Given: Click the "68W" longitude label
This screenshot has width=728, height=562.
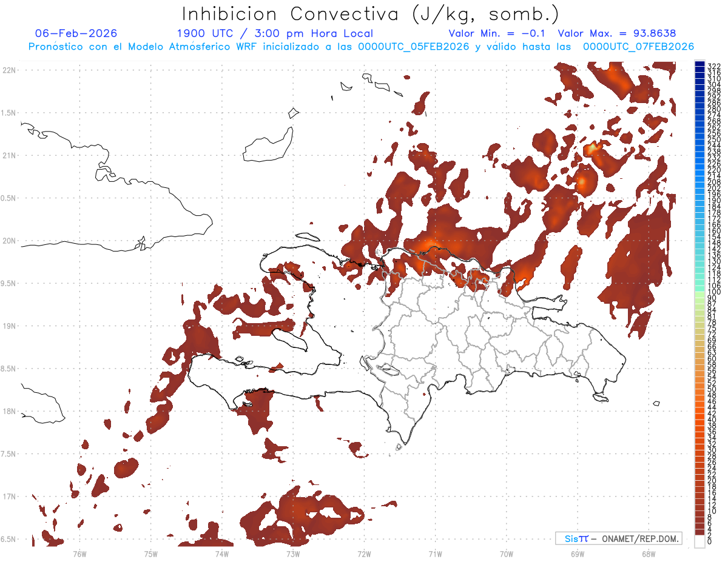Looking at the screenshot, I should (648, 553).
